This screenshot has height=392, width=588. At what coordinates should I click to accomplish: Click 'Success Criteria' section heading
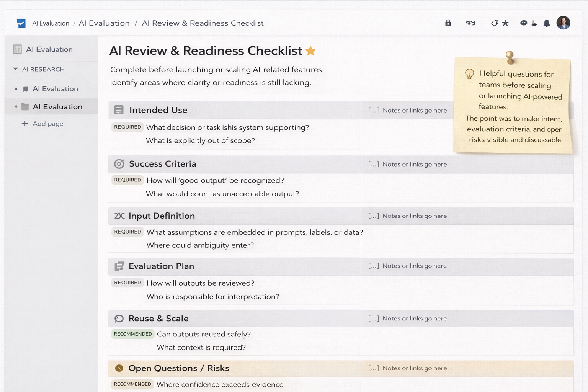coord(162,164)
